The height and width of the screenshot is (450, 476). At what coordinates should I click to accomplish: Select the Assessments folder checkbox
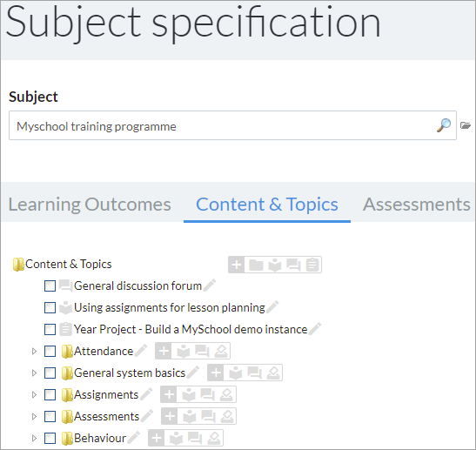click(50, 416)
